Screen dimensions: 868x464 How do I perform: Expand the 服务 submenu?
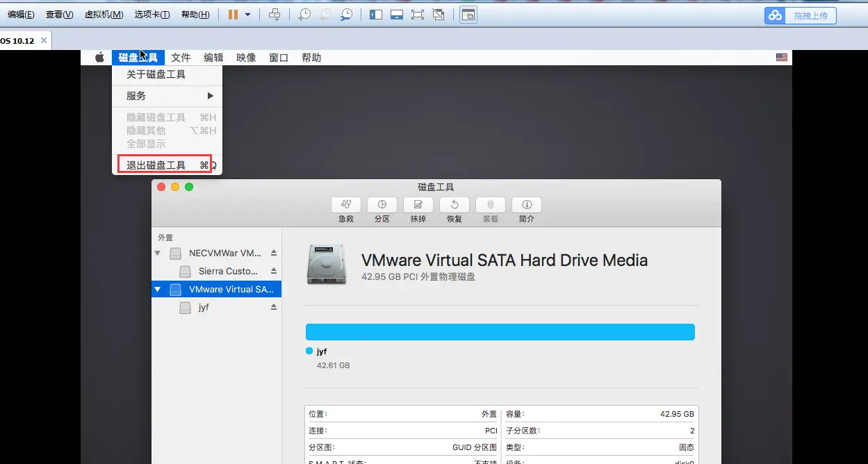[x=167, y=96]
